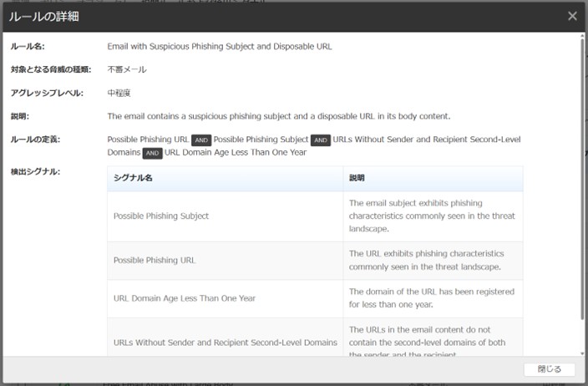Click the rule name Email with Suspicious Phishing Subject
The height and width of the screenshot is (386, 588).
point(219,47)
